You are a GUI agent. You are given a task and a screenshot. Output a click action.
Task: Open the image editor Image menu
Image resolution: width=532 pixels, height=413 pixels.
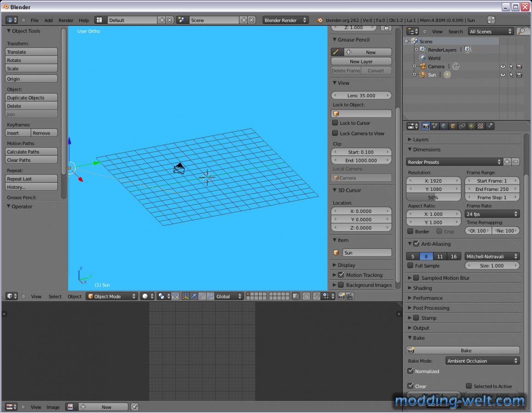click(53, 407)
